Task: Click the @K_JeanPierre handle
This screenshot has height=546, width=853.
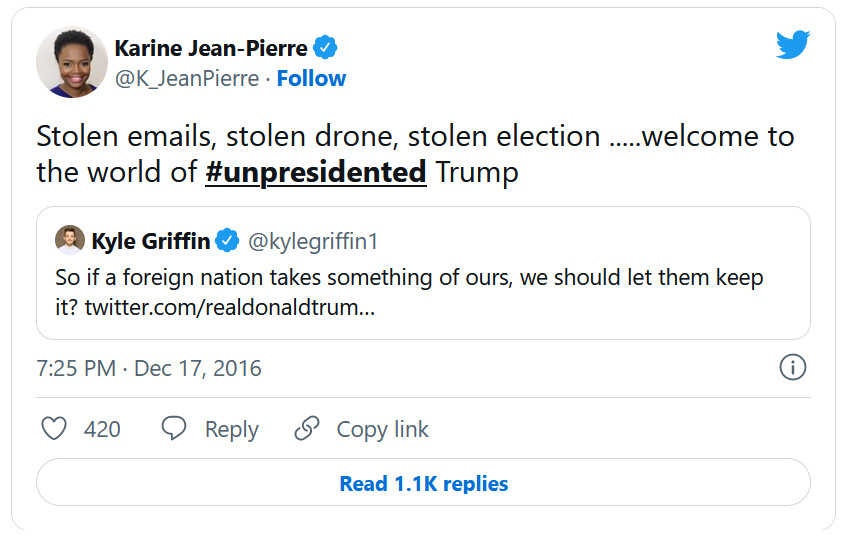Action: click(187, 78)
